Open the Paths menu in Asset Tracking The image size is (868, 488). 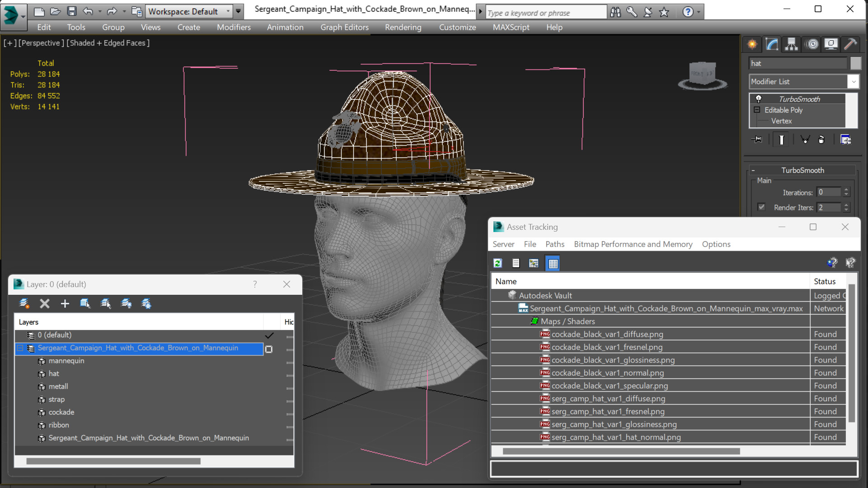tap(554, 244)
